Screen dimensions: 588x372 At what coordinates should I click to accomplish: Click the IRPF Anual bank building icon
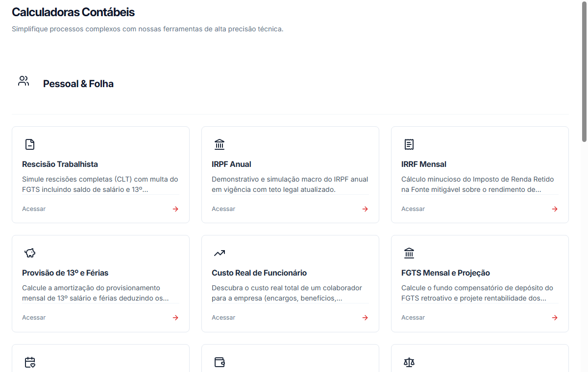pyautogui.click(x=220, y=144)
